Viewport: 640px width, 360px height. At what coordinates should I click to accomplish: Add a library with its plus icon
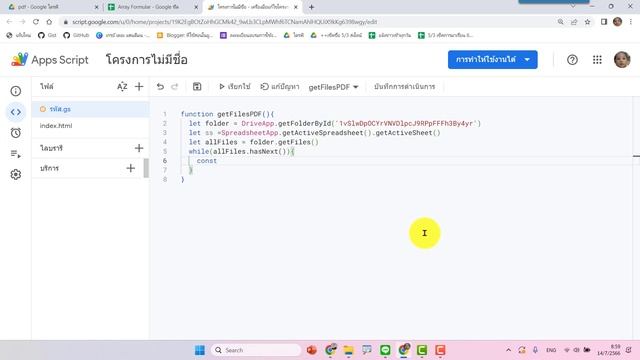139,148
